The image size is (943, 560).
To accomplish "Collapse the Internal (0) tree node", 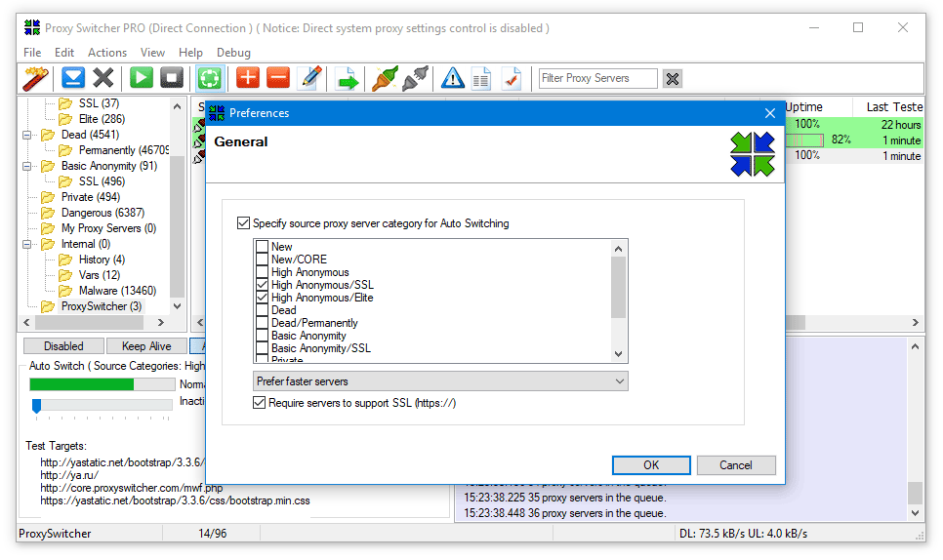I will tap(26, 245).
